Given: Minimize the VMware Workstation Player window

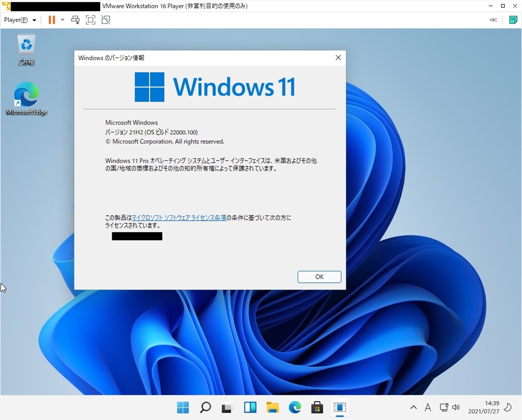Looking at the screenshot, I should 491,6.
